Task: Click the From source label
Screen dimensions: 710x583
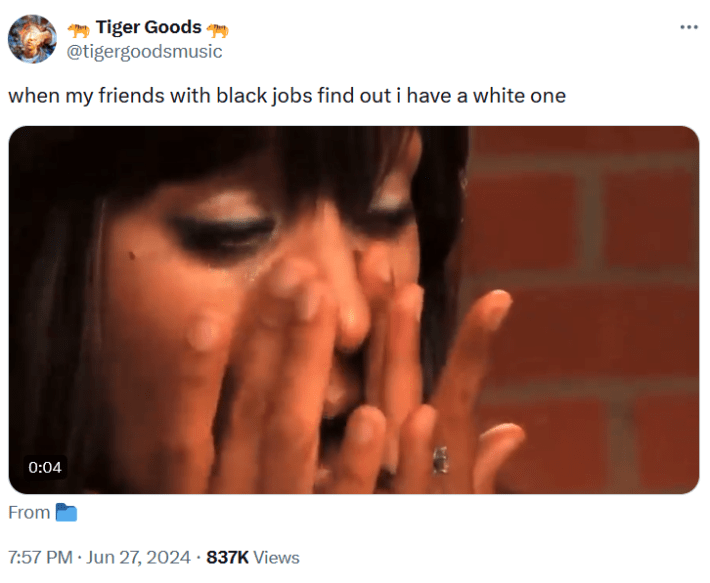Action: pyautogui.click(x=29, y=512)
